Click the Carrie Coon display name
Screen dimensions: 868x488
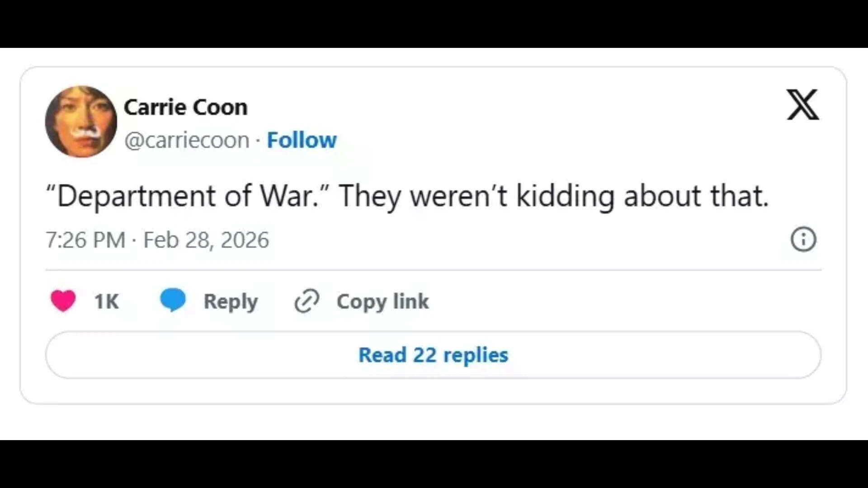186,108
